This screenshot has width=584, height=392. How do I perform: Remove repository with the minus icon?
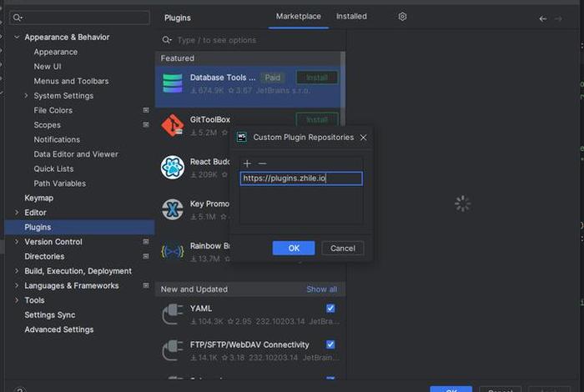click(262, 163)
